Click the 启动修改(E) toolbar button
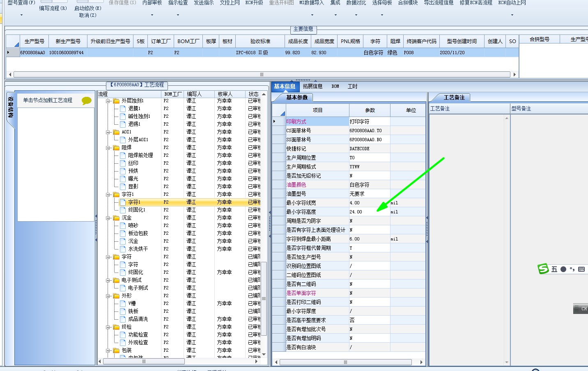 88,8
